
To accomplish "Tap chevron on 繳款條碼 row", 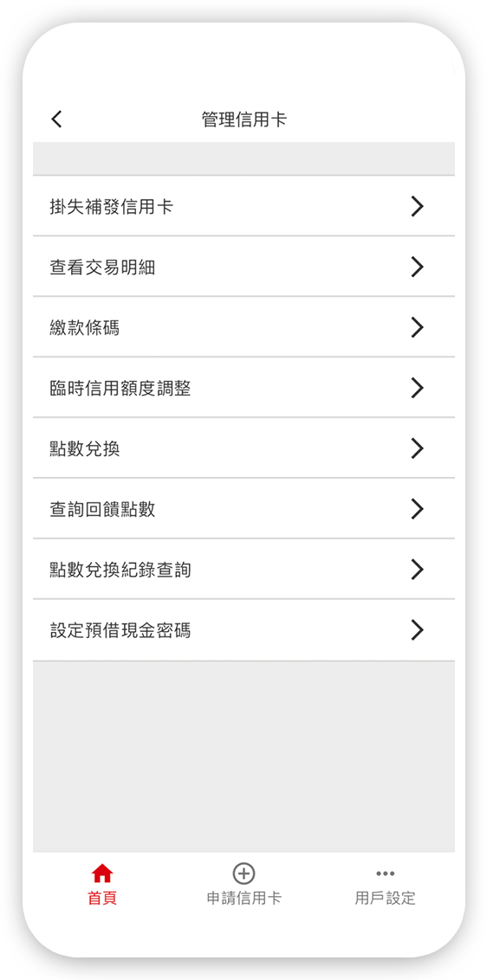I will [x=418, y=327].
